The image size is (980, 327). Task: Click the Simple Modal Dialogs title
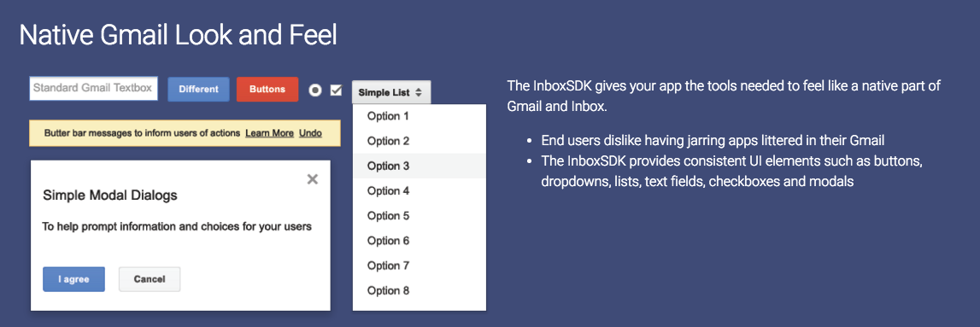(110, 196)
